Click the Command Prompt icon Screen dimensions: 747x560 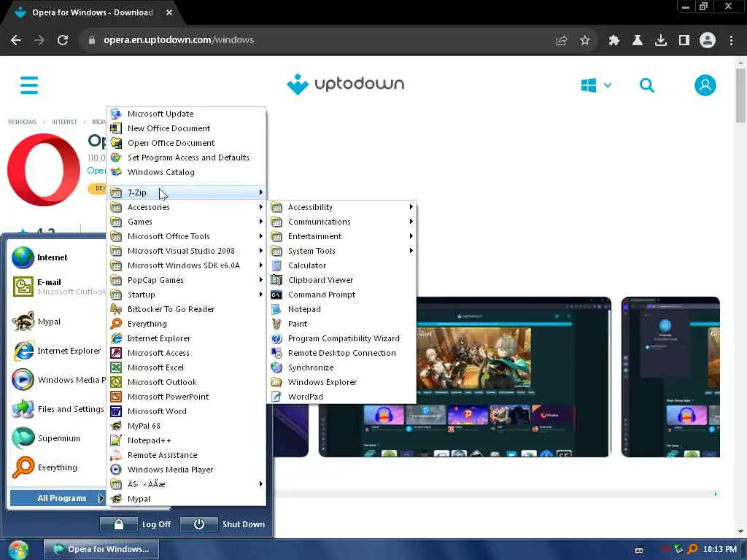coord(276,295)
